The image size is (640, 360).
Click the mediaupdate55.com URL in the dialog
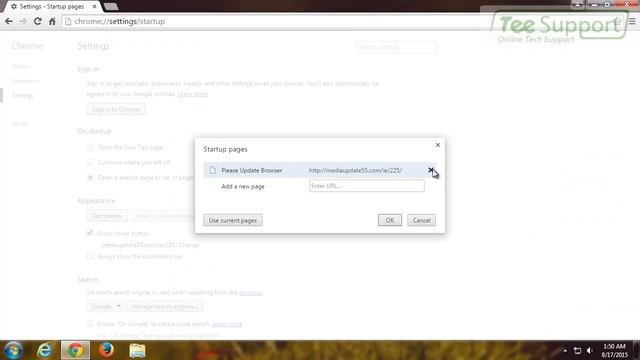355,170
